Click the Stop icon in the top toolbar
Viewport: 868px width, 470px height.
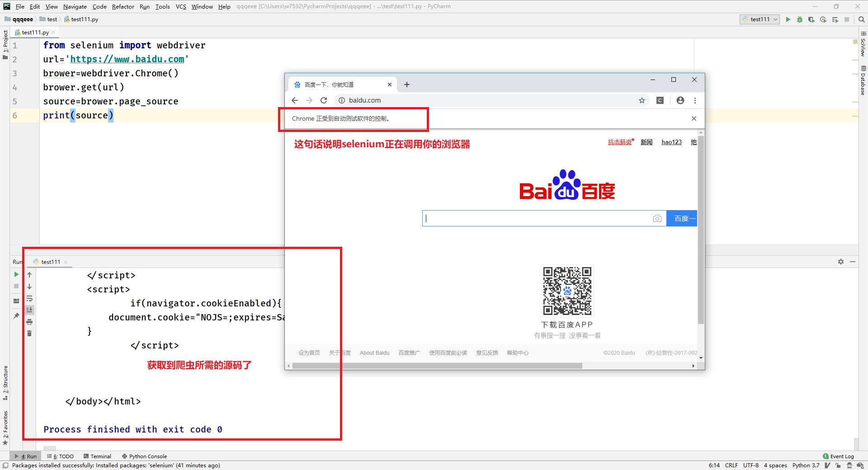click(847, 19)
